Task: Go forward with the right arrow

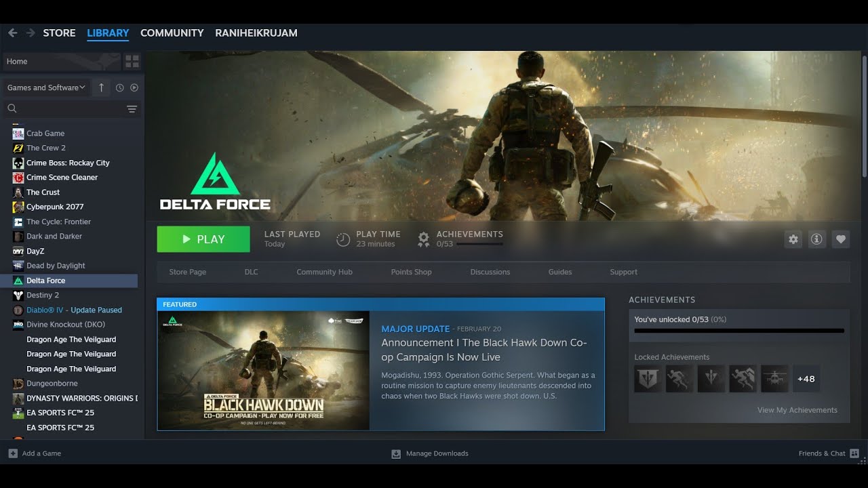Action: [31, 33]
